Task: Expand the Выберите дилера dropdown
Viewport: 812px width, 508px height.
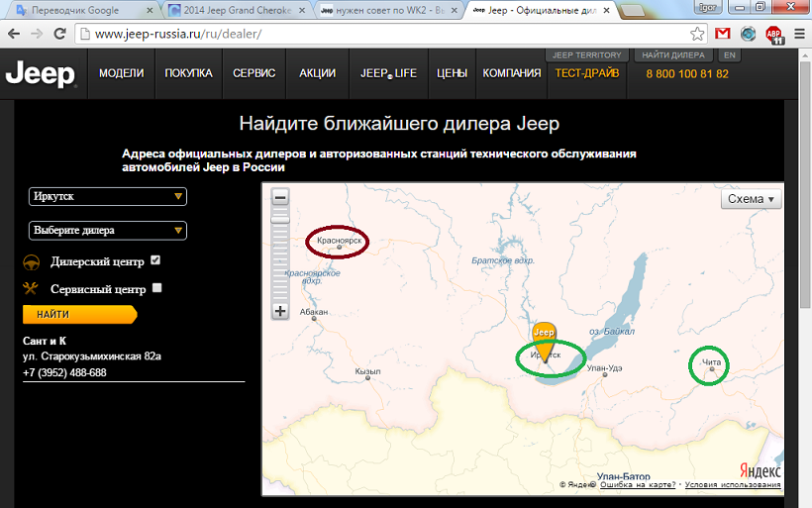Action: click(108, 231)
